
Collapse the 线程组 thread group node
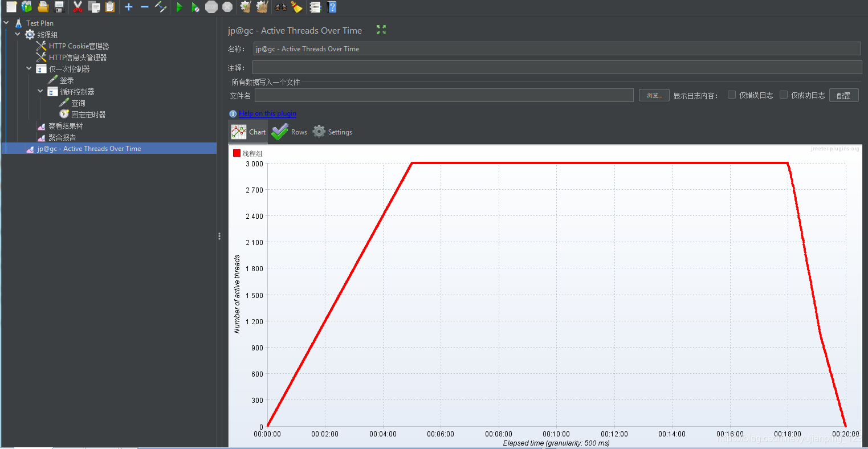pos(18,34)
